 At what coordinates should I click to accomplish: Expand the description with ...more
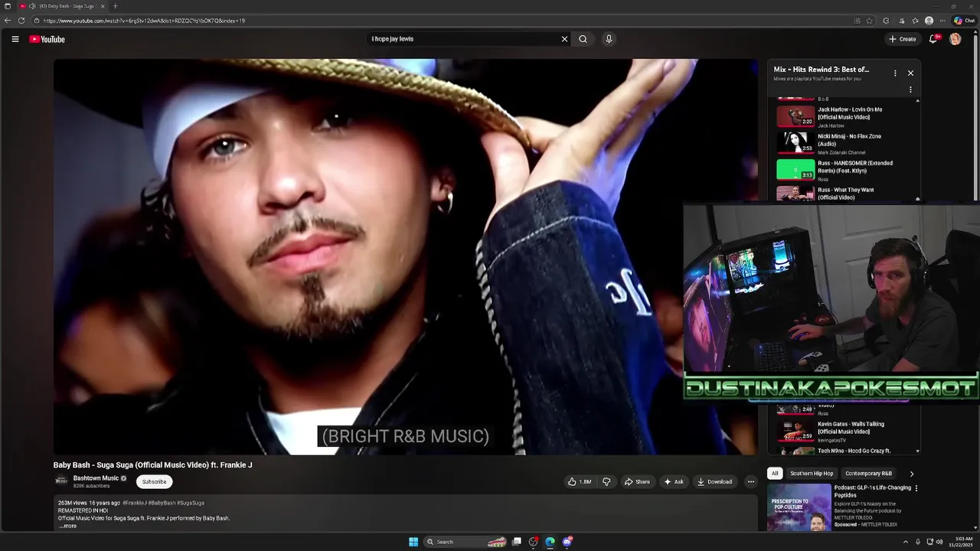pyautogui.click(x=67, y=526)
